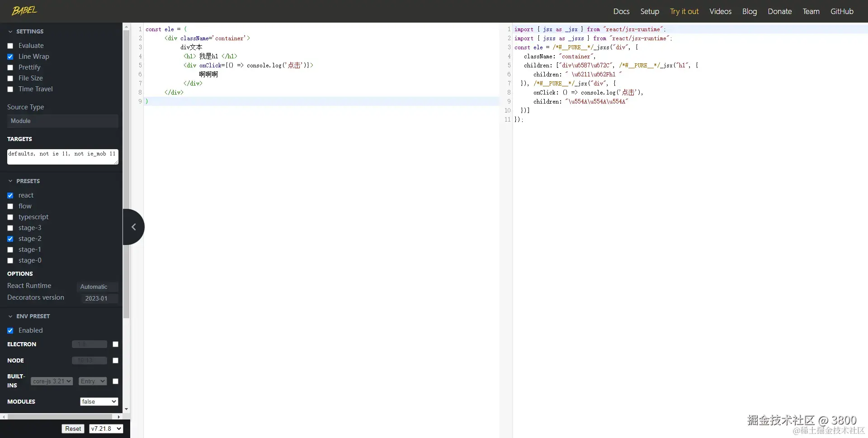Open the React Runtime Automatic dropdown
Screen dimensions: 868x438
[x=97, y=287]
